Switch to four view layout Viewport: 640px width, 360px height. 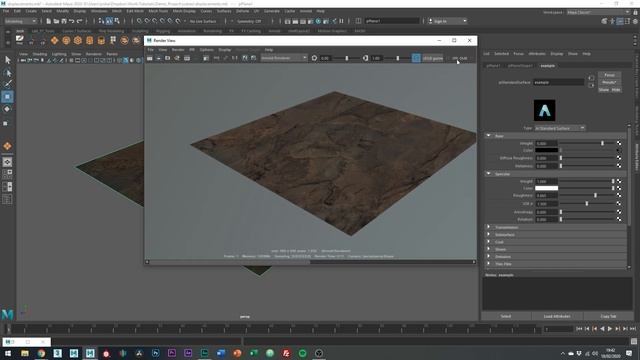coord(7,174)
